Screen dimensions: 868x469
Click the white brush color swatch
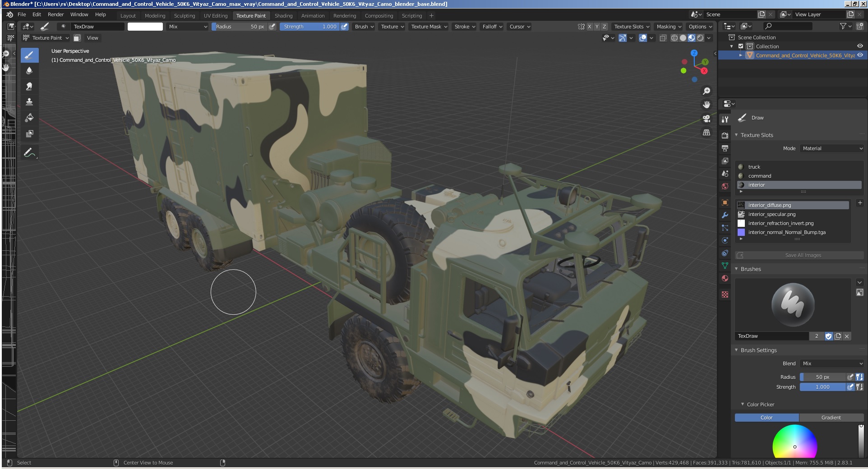pyautogui.click(x=145, y=27)
